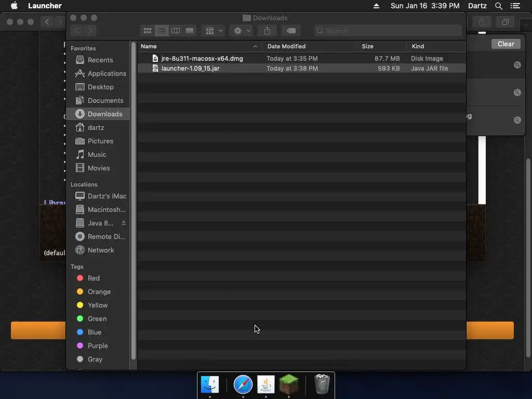Click the menu bar date and time
532x399 pixels.
(425, 6)
